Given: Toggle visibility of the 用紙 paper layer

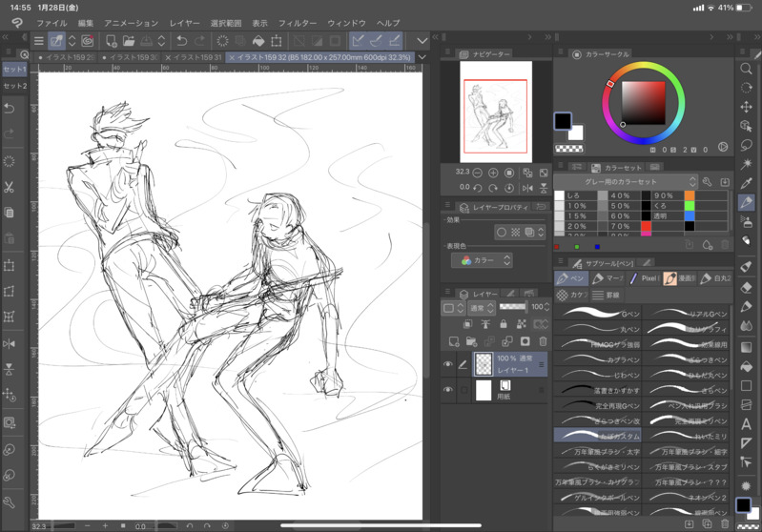Looking at the screenshot, I should coord(447,390).
